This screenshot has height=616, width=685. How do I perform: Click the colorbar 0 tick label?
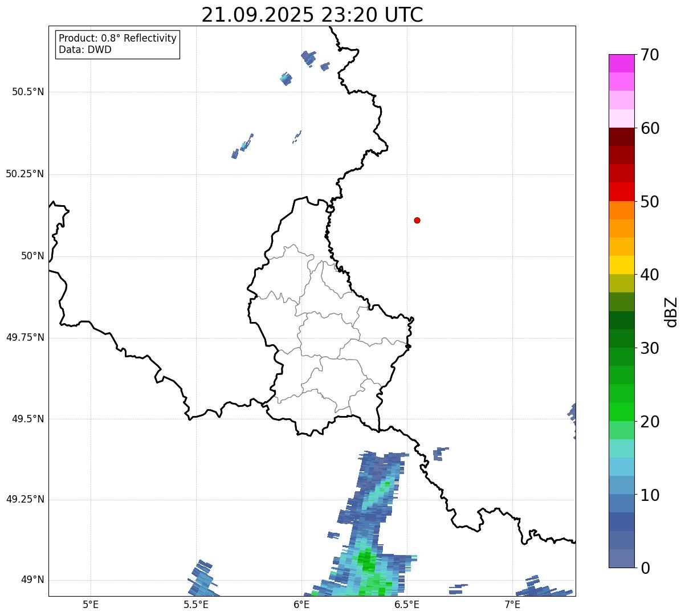pyautogui.click(x=645, y=568)
